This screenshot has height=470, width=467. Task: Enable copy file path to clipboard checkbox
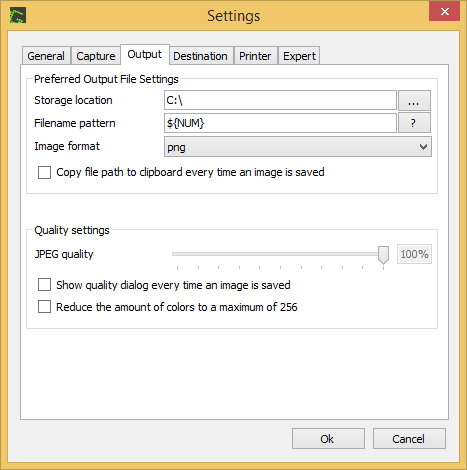[x=44, y=173]
